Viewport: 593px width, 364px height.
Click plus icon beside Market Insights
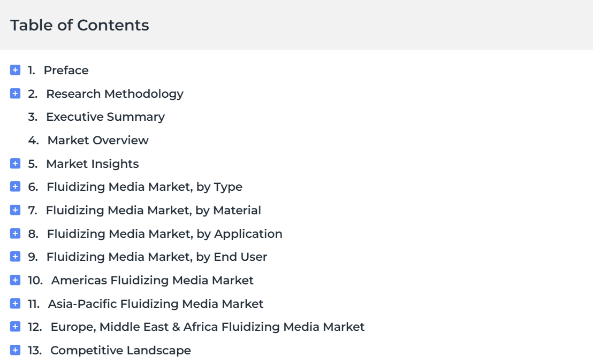[15, 164]
